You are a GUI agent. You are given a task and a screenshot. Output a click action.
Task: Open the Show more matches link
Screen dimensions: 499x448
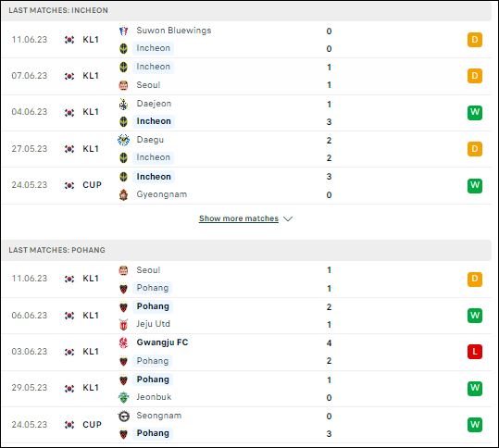[239, 218]
